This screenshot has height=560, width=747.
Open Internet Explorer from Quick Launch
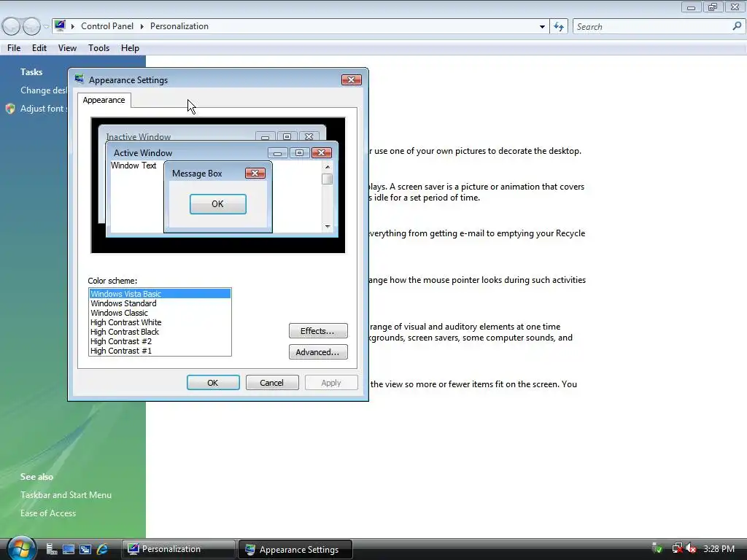pyautogui.click(x=102, y=549)
